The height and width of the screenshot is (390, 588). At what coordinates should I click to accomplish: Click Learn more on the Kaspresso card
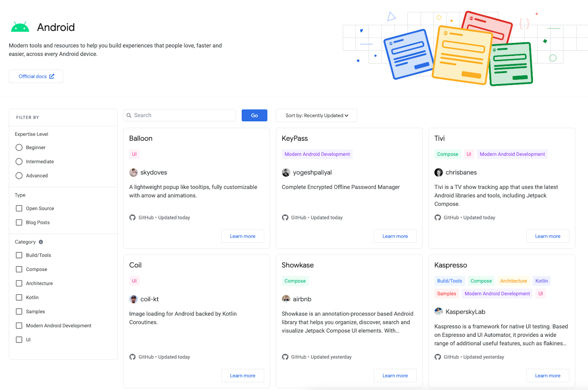point(548,376)
